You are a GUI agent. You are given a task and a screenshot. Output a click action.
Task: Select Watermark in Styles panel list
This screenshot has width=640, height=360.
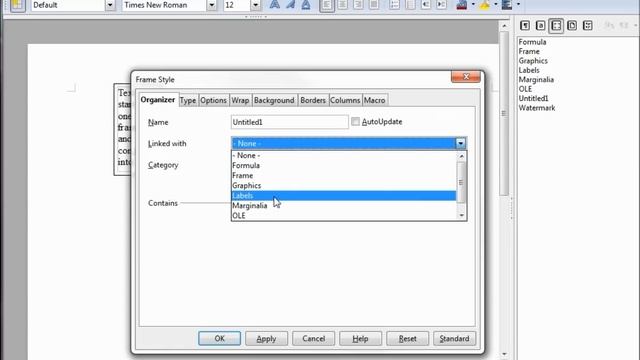pos(537,108)
